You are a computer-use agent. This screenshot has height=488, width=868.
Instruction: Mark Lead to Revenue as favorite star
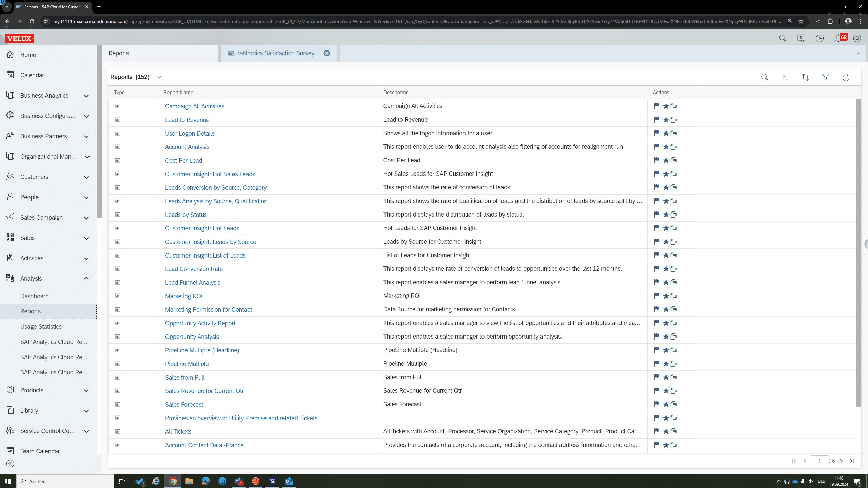click(x=666, y=120)
